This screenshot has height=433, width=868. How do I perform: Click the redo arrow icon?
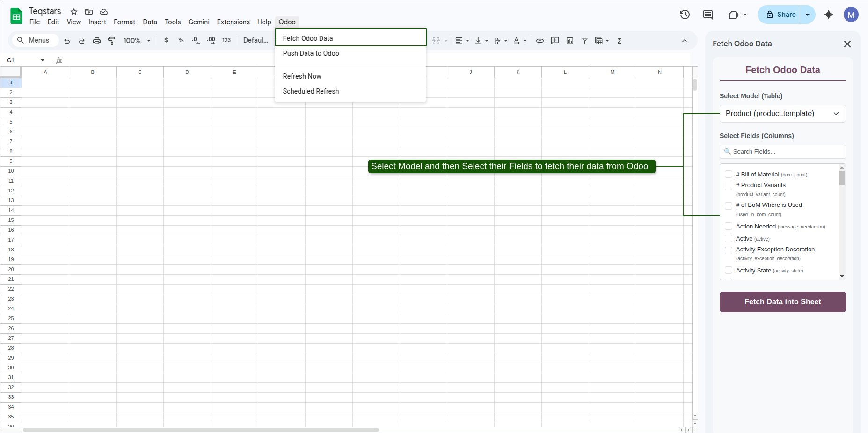tap(82, 41)
